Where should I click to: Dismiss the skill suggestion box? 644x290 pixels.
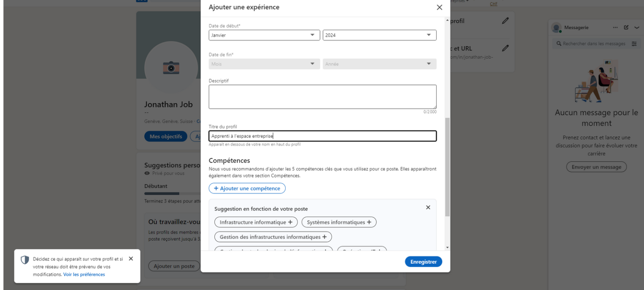pyautogui.click(x=428, y=207)
